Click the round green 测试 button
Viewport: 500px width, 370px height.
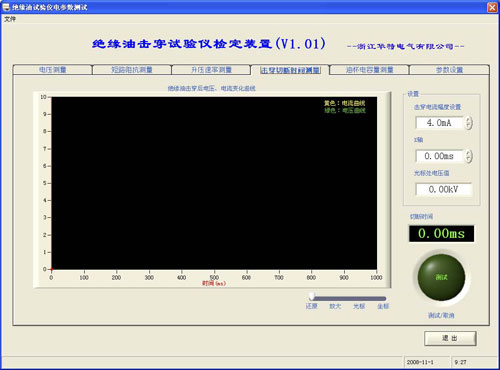(441, 277)
